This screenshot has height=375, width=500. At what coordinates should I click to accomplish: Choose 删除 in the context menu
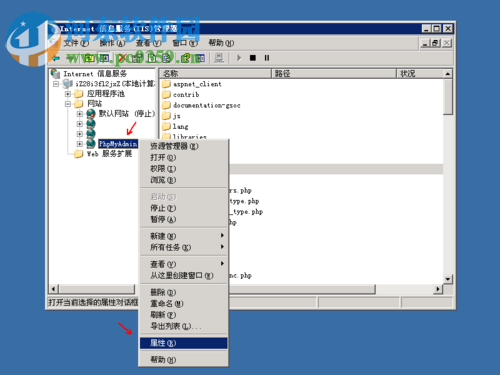[x=183, y=292]
